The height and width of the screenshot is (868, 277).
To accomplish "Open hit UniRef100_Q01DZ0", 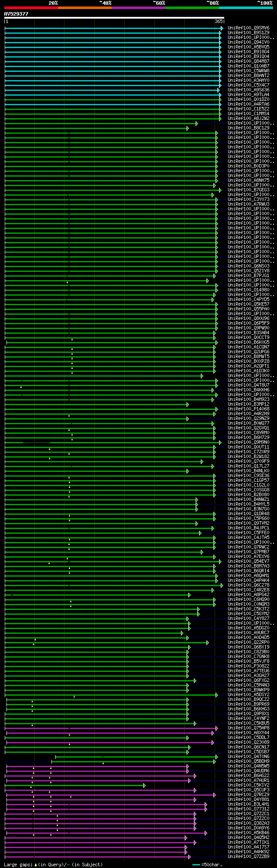I will click(248, 100).
